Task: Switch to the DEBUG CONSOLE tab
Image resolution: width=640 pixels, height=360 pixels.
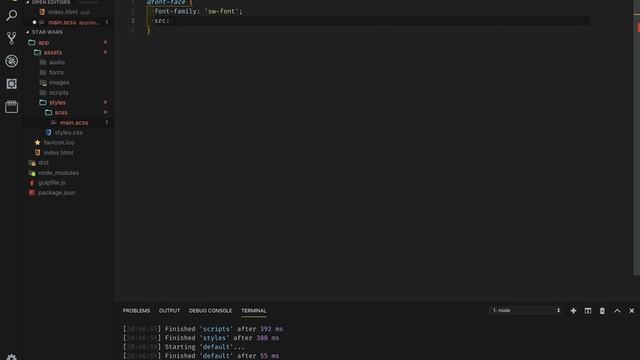Action: coord(210,311)
